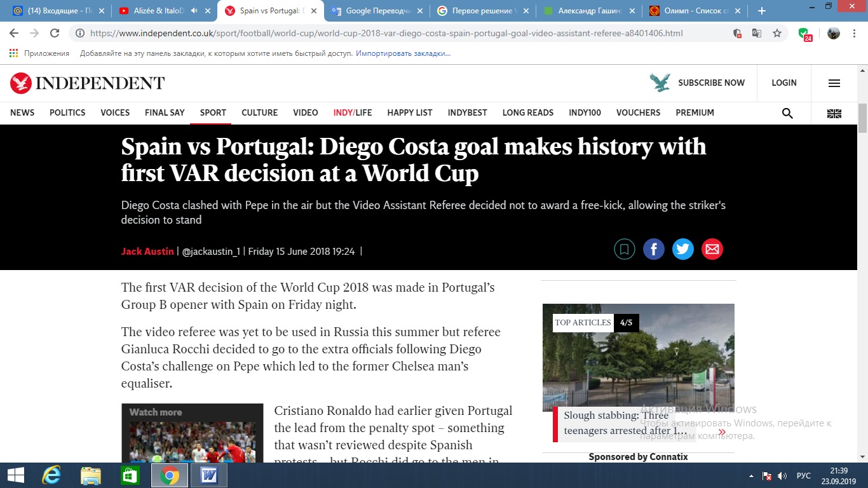
Task: Open the FINAL SAY section
Action: coord(165,112)
